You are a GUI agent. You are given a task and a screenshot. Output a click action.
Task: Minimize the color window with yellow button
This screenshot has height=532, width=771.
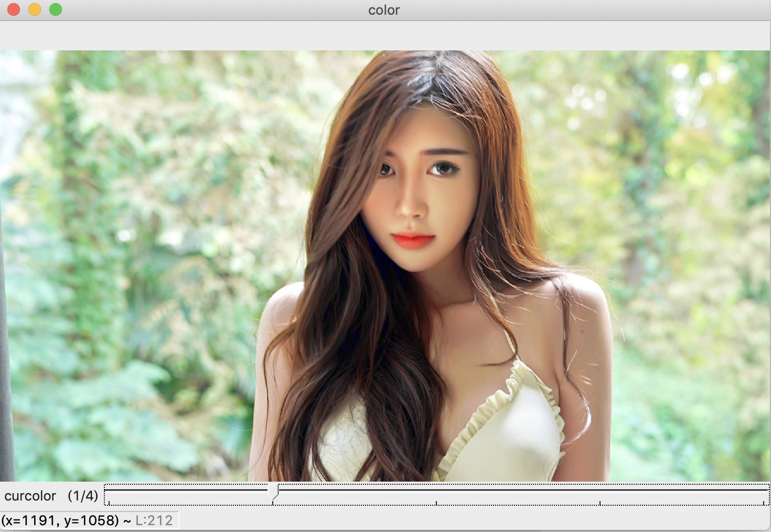tap(35, 9)
